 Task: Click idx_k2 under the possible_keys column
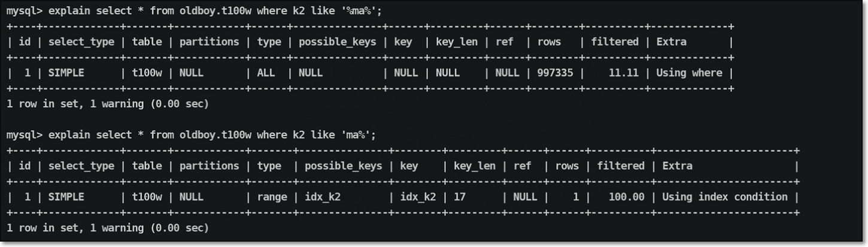tap(323, 197)
